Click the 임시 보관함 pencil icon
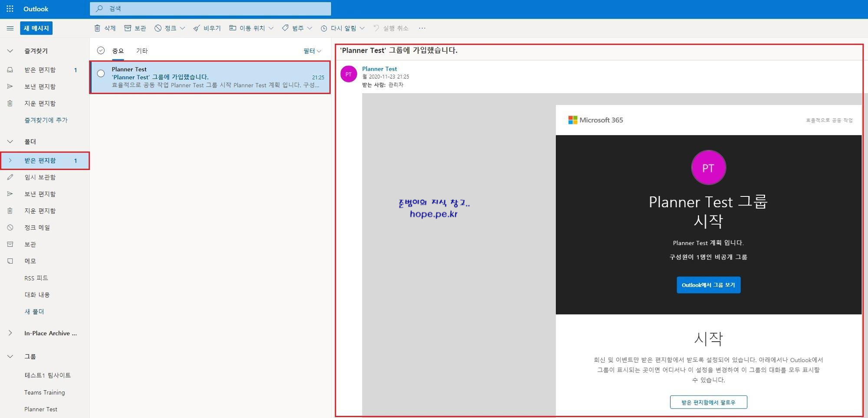Viewport: 868px width, 418px height. tap(10, 177)
